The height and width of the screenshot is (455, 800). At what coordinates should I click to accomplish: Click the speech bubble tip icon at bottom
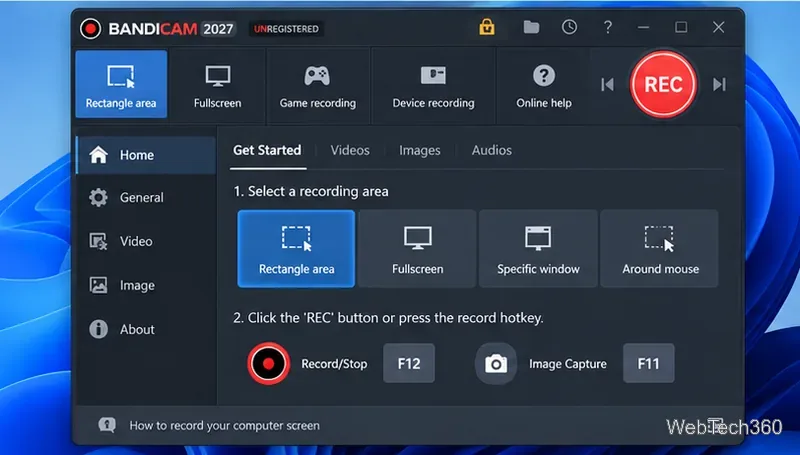click(x=107, y=425)
